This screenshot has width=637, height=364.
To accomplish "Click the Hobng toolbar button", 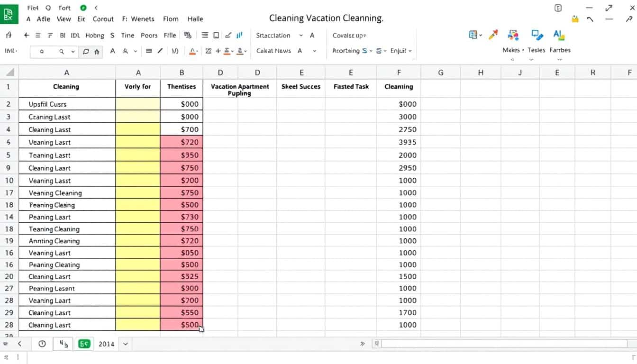I will coord(95,35).
